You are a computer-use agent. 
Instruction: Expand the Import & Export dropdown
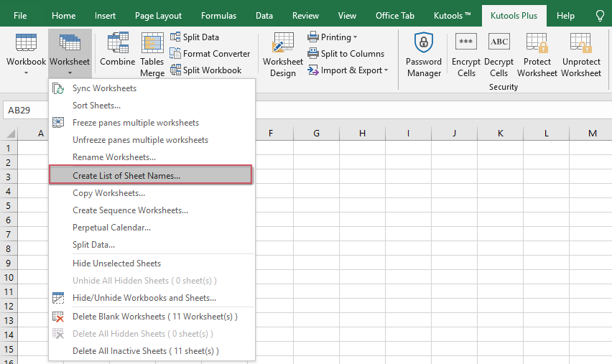point(348,70)
